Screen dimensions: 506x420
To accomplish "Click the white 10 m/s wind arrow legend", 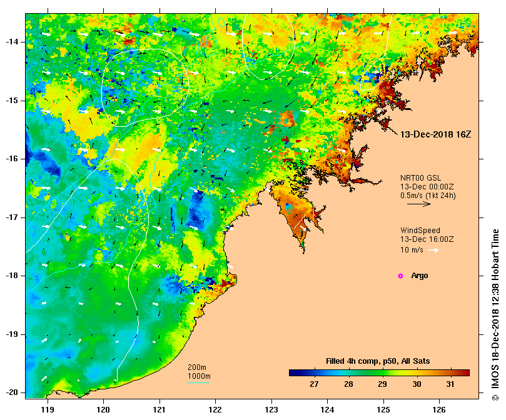I will 433,250.
